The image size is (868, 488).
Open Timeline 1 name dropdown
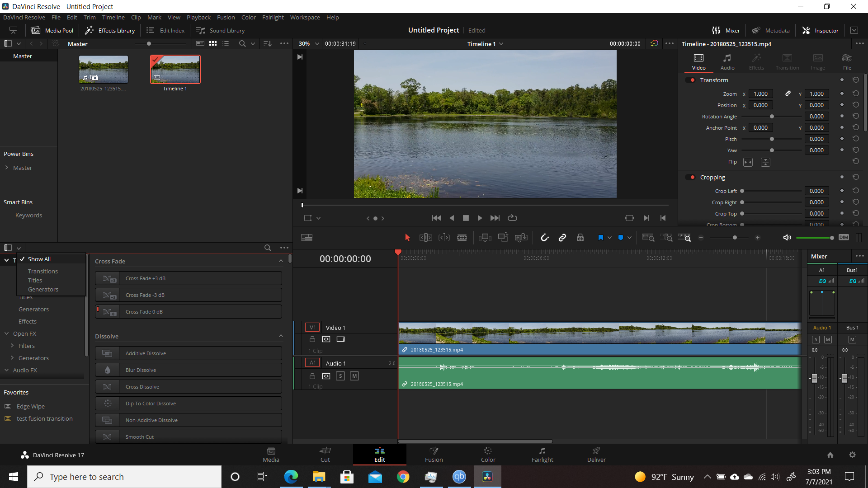(485, 44)
